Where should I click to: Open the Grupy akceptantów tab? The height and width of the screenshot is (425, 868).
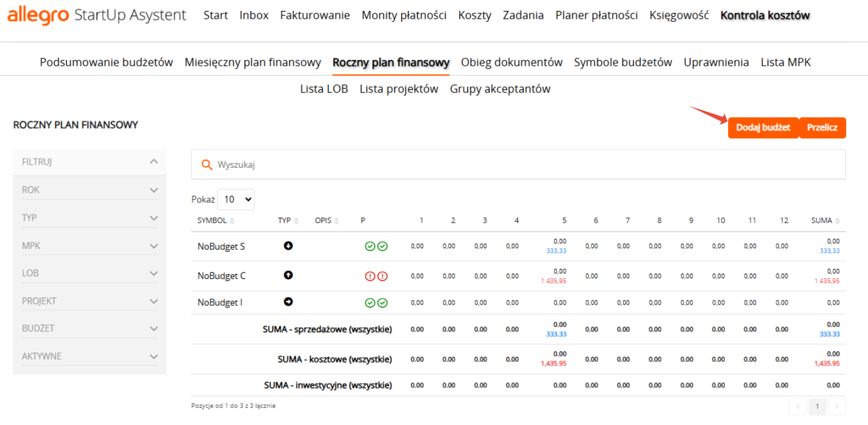pos(500,89)
